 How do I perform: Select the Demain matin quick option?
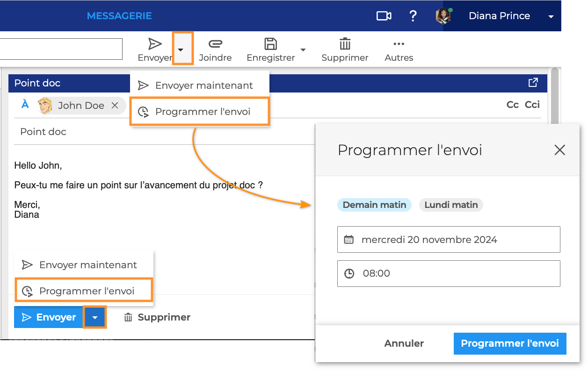click(374, 205)
